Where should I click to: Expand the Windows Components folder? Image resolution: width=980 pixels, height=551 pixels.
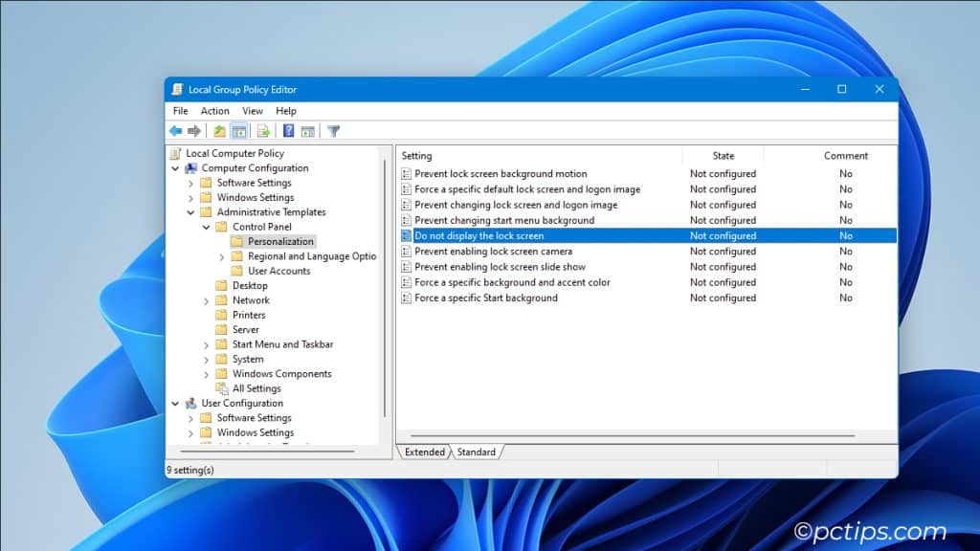pyautogui.click(x=207, y=374)
